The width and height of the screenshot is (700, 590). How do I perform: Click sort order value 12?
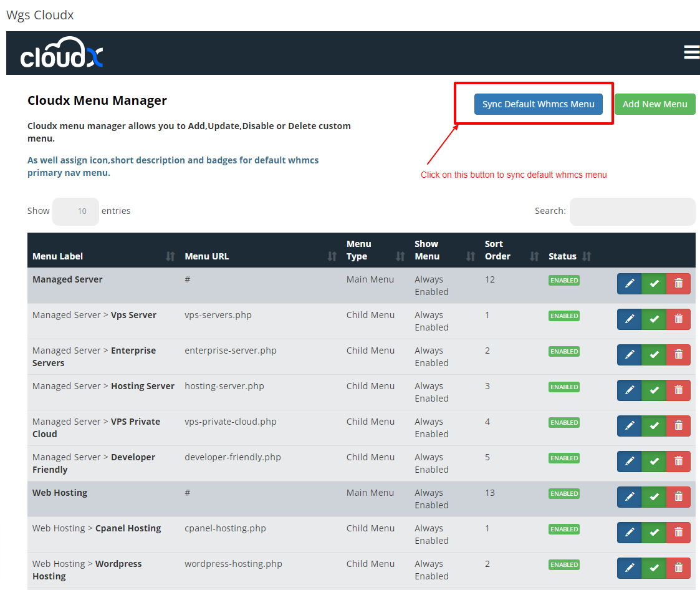coord(490,279)
